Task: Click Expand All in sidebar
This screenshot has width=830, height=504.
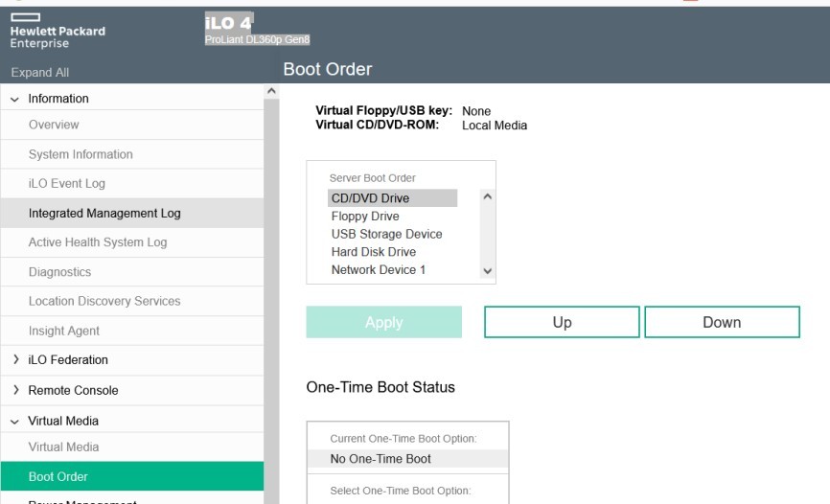Action: [x=39, y=73]
